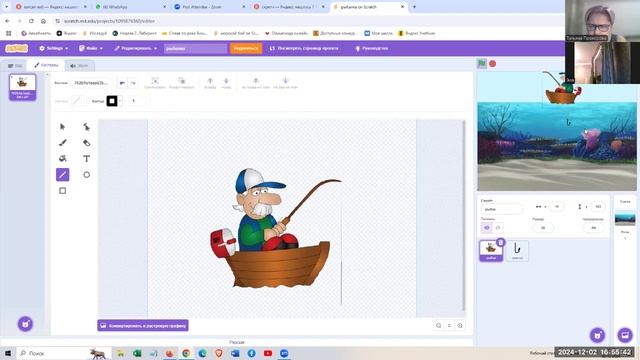
Task: Select the Line tool
Action: [x=62, y=175]
